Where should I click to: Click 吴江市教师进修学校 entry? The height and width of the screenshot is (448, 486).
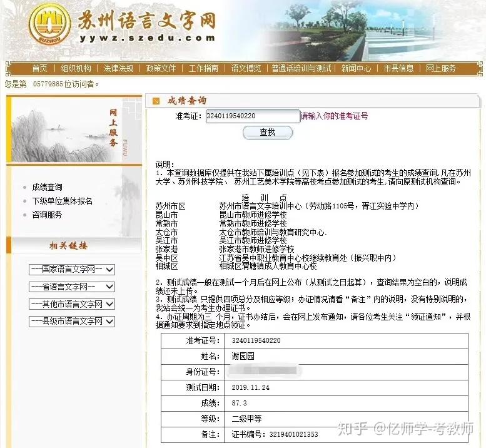pyautogui.click(x=253, y=240)
